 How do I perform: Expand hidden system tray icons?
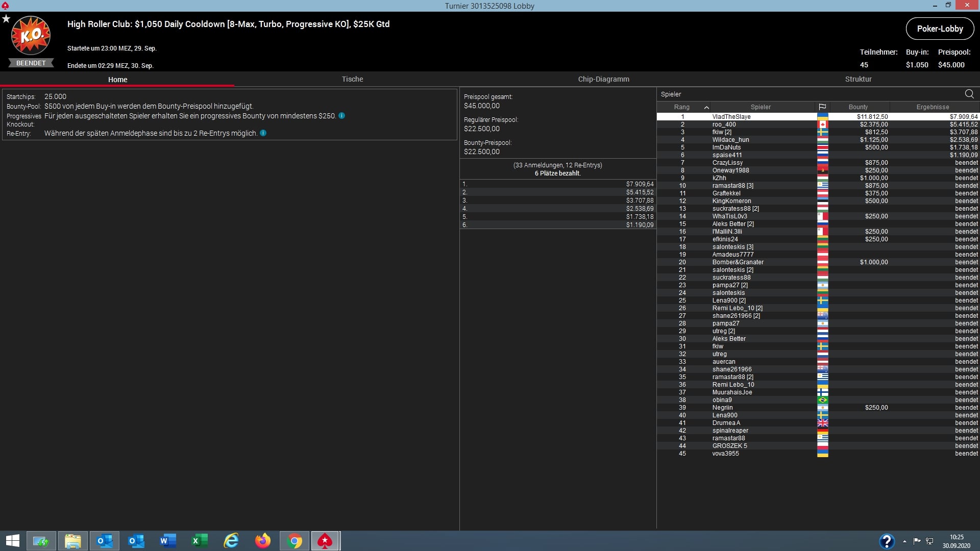(x=904, y=541)
